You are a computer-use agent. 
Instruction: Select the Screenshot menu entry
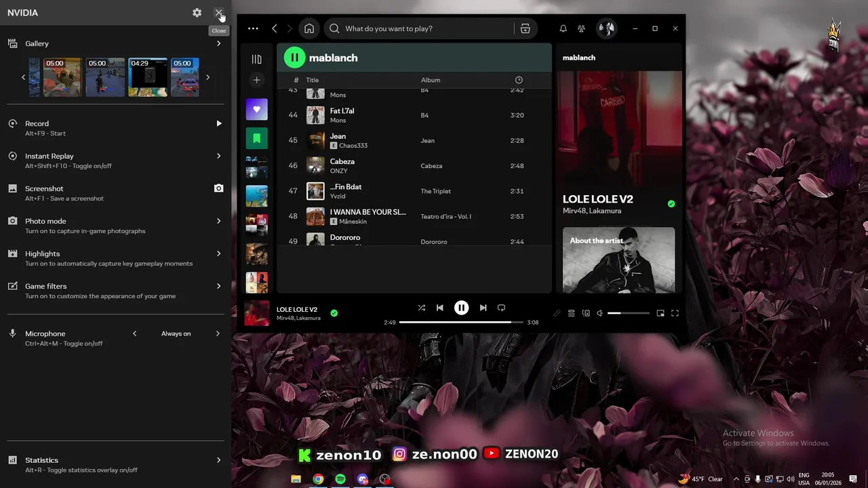[x=115, y=193]
